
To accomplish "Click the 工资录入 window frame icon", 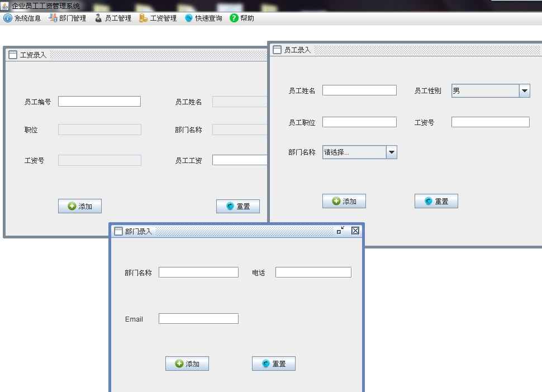I will coord(12,55).
